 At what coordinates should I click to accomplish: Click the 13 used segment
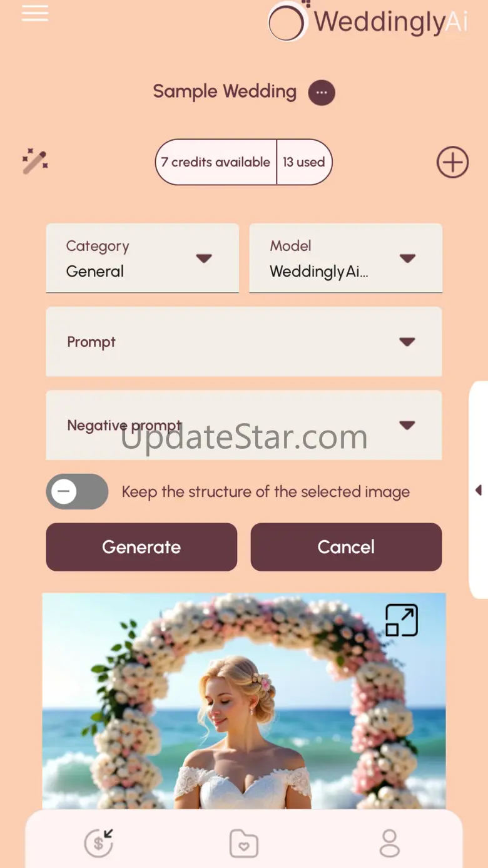[x=304, y=162]
